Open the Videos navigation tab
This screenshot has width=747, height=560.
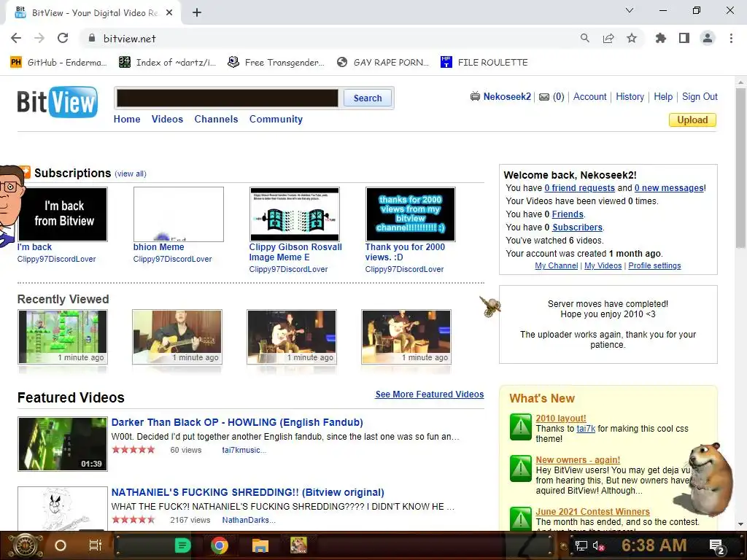coord(167,119)
